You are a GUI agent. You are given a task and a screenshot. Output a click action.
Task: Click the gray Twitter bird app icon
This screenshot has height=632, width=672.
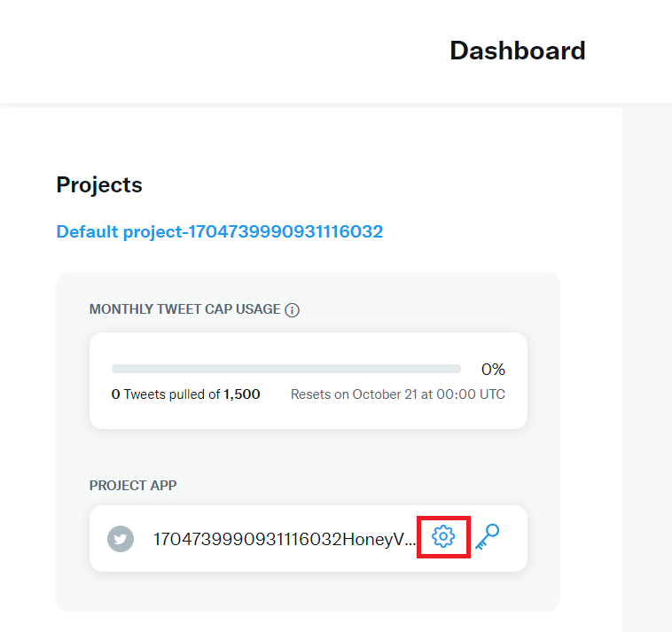pyautogui.click(x=121, y=539)
